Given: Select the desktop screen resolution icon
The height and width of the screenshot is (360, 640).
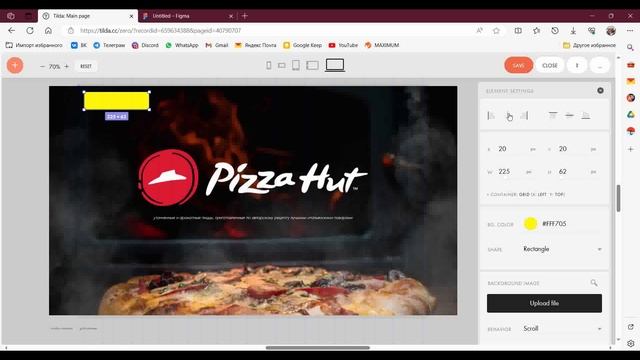Looking at the screenshot, I should (335, 65).
